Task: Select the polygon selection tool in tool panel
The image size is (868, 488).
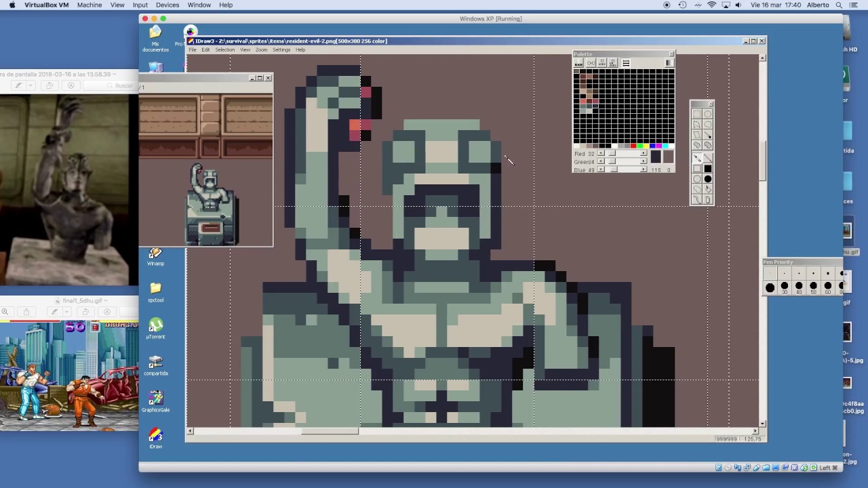Action: point(697,124)
